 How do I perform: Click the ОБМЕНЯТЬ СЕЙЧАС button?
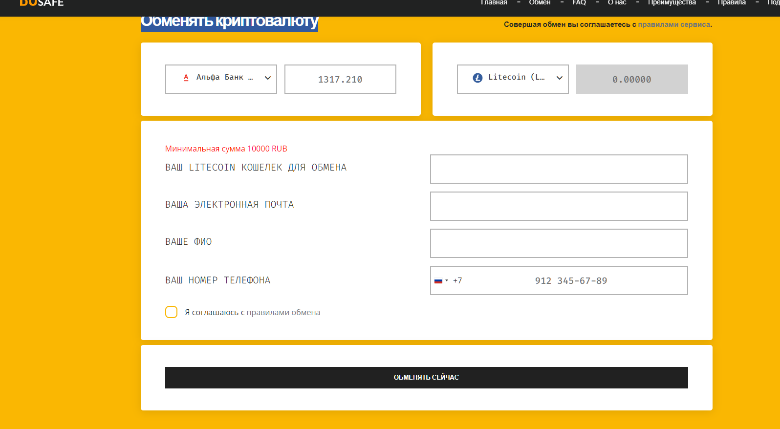click(426, 378)
